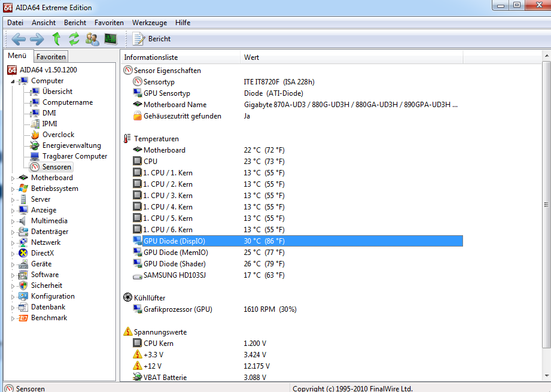Expand the Multimedia tree node

[13, 221]
